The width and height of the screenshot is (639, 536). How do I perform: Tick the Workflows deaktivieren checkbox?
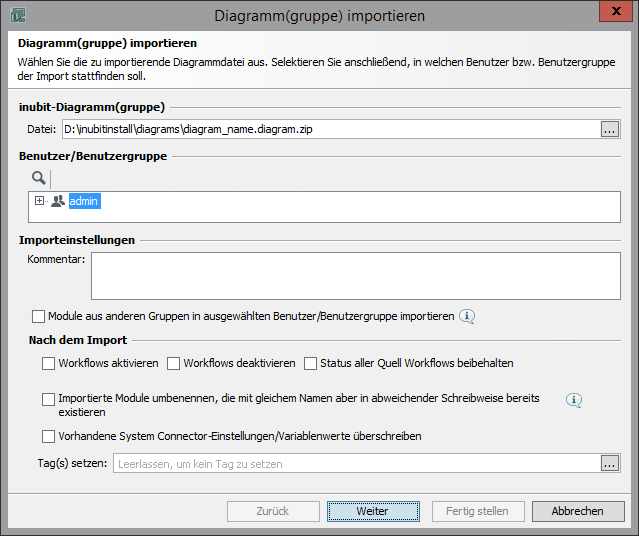click(173, 363)
